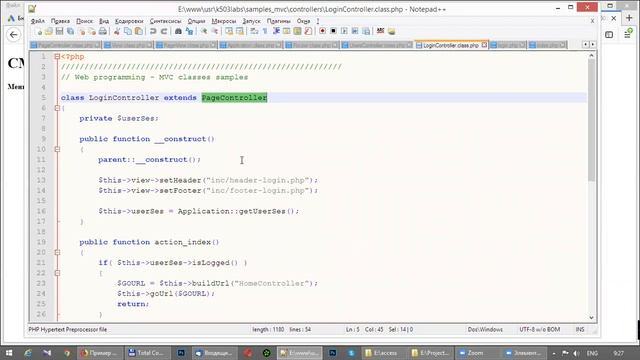Click the Copy toolbar icon
The width and height of the screenshot is (640, 360).
(x=128, y=31)
